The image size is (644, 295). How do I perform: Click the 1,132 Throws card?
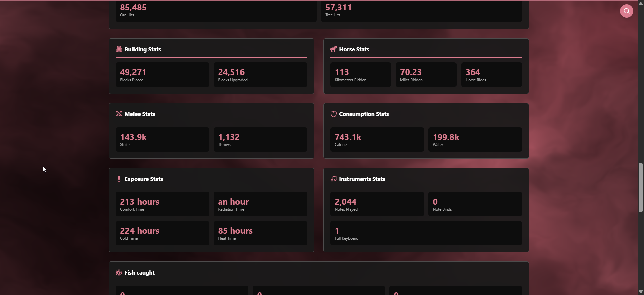[x=260, y=140]
